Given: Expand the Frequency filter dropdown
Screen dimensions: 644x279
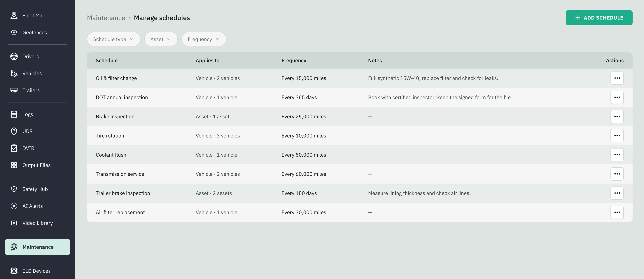Looking at the screenshot, I should [x=204, y=39].
